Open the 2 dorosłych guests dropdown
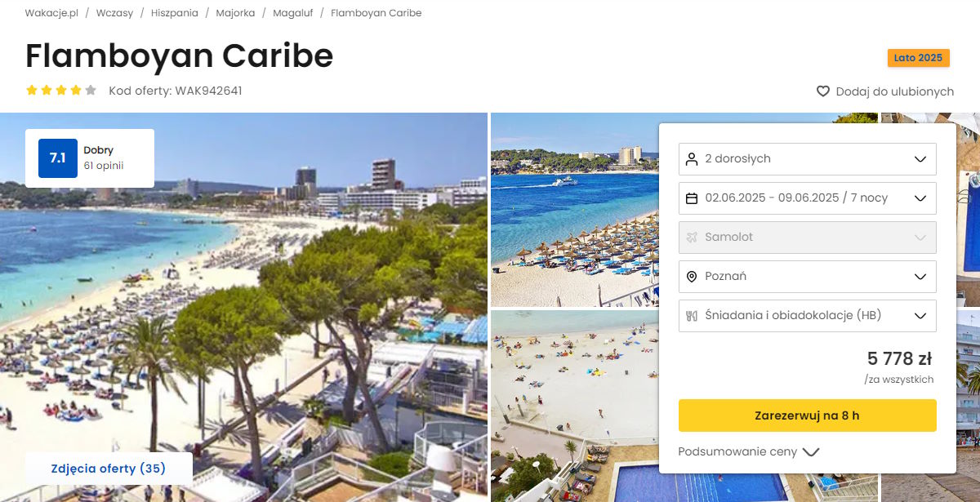980x502 pixels. tap(808, 158)
